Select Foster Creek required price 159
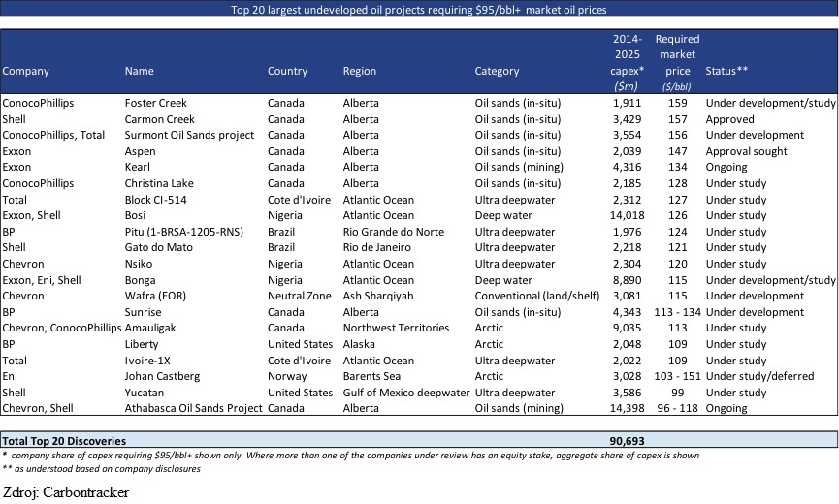The width and height of the screenshot is (839, 504). point(677,103)
